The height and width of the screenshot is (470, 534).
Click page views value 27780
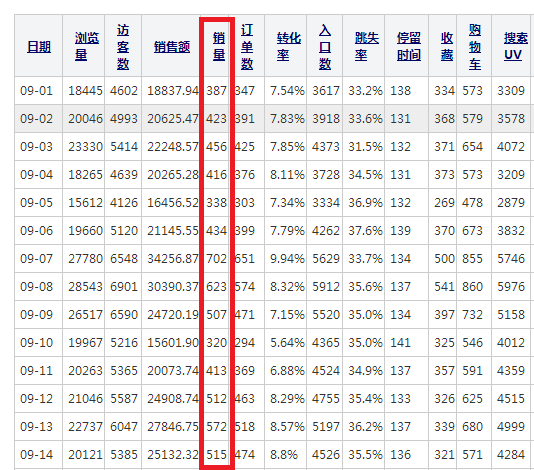point(85,258)
